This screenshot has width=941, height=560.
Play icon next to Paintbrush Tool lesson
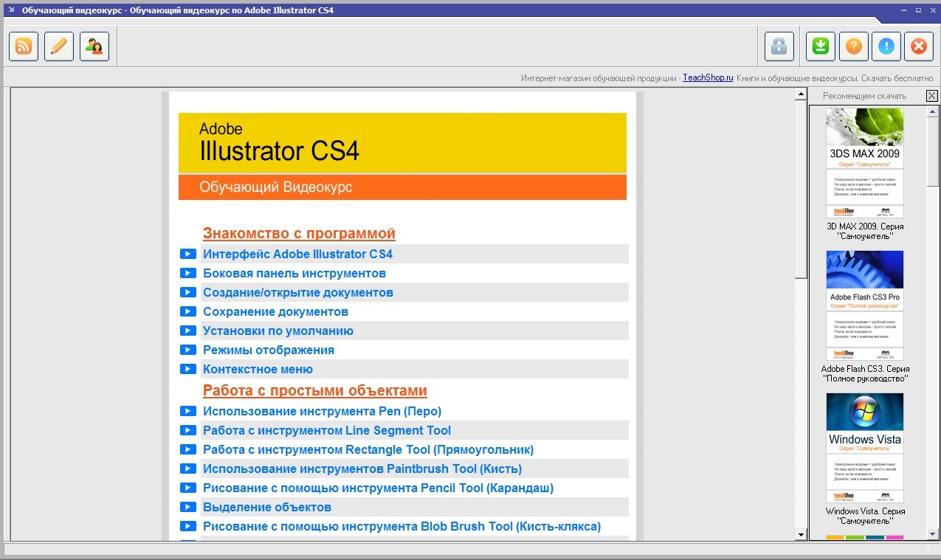(x=188, y=469)
